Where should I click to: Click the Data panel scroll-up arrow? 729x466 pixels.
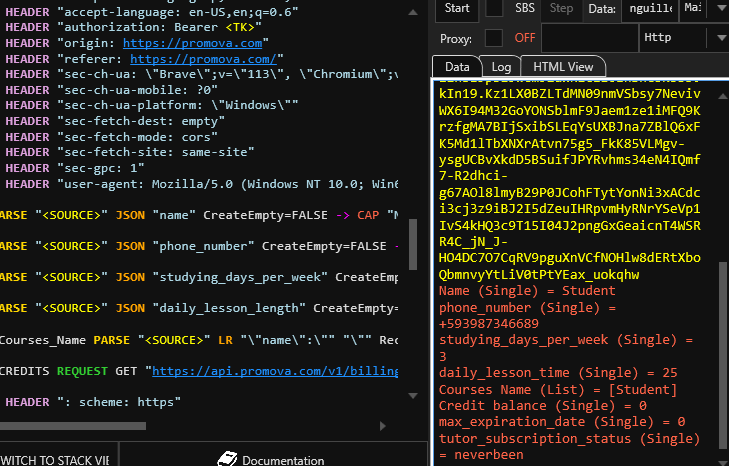(x=722, y=96)
